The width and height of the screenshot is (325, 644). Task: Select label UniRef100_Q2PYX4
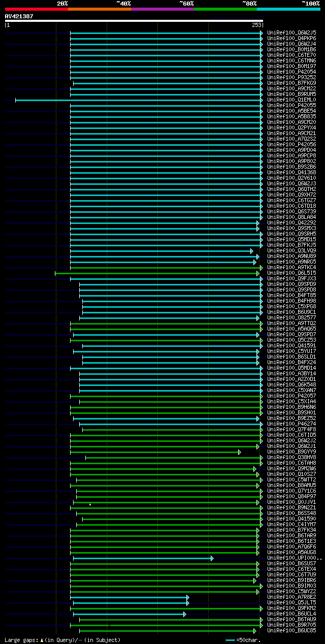pos(291,127)
